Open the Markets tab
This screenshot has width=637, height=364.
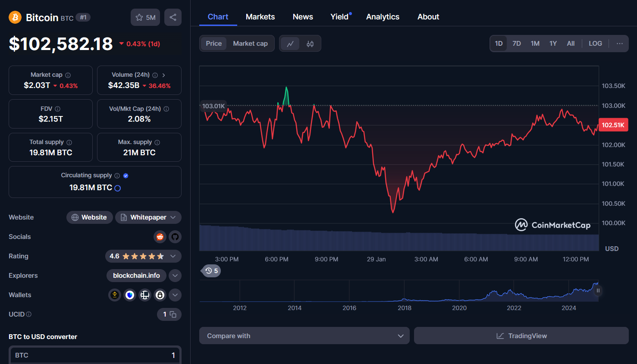(260, 17)
